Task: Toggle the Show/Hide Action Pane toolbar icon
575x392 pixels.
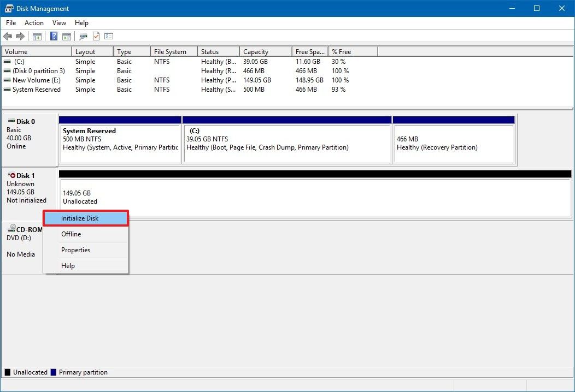Action: click(66, 36)
